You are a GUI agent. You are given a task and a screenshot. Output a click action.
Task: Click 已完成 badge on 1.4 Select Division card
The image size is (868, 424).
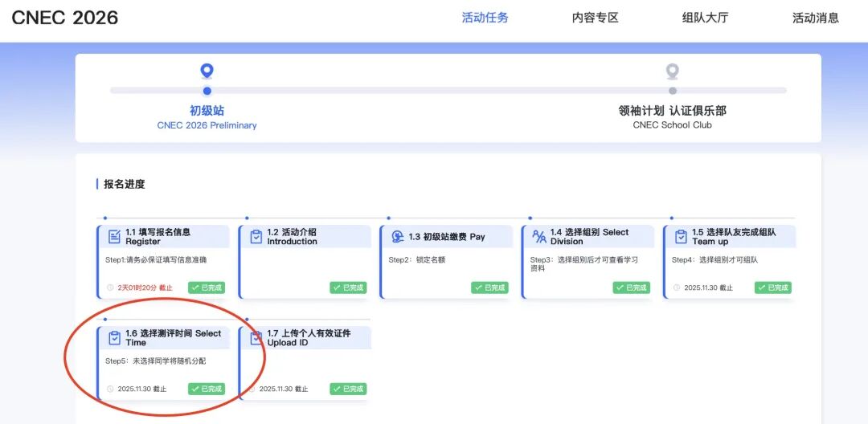pyautogui.click(x=632, y=287)
